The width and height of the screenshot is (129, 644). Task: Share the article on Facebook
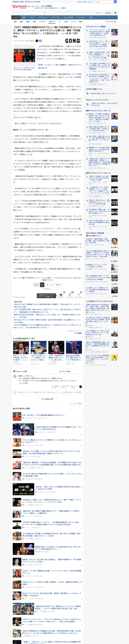pos(40,41)
